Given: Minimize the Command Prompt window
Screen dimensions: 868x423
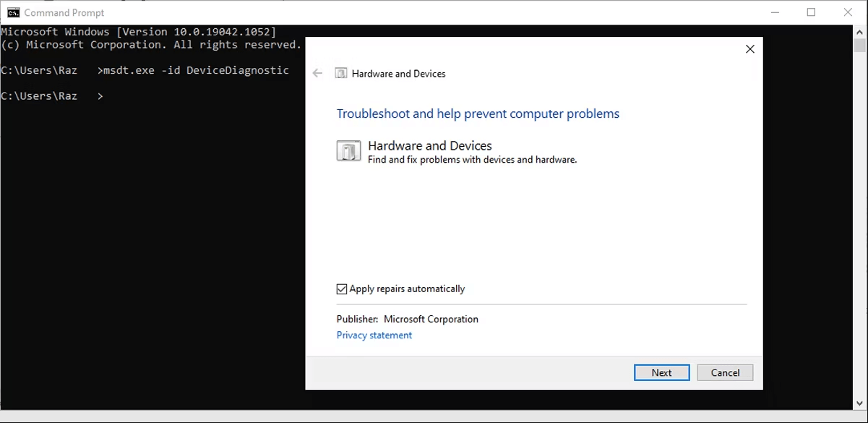Looking at the screenshot, I should (773, 12).
